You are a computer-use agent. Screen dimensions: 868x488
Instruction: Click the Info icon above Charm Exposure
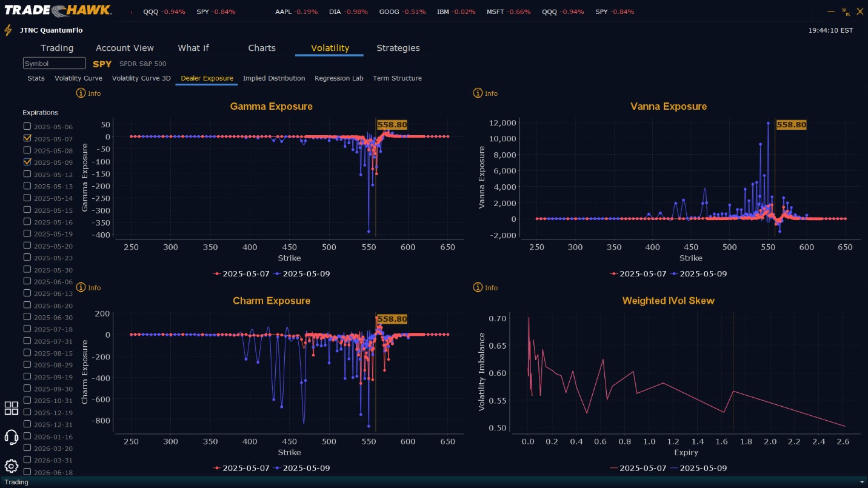tap(81, 287)
